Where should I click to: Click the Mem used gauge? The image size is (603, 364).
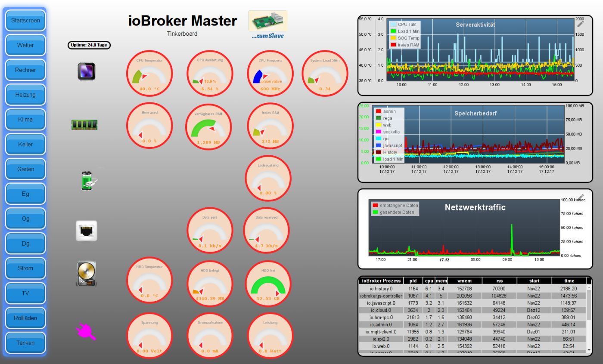click(x=149, y=126)
